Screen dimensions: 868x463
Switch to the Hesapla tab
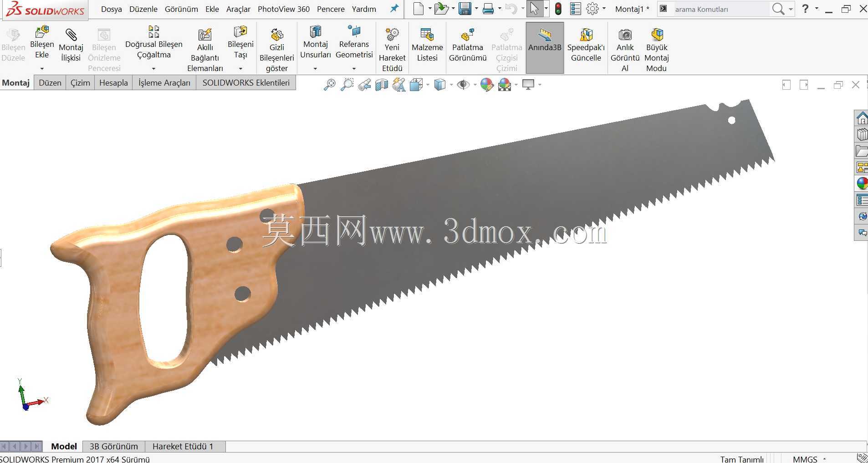(x=113, y=83)
